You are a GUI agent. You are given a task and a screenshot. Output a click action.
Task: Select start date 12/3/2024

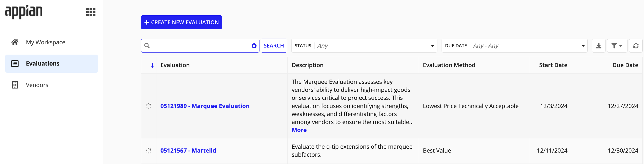[x=554, y=106]
